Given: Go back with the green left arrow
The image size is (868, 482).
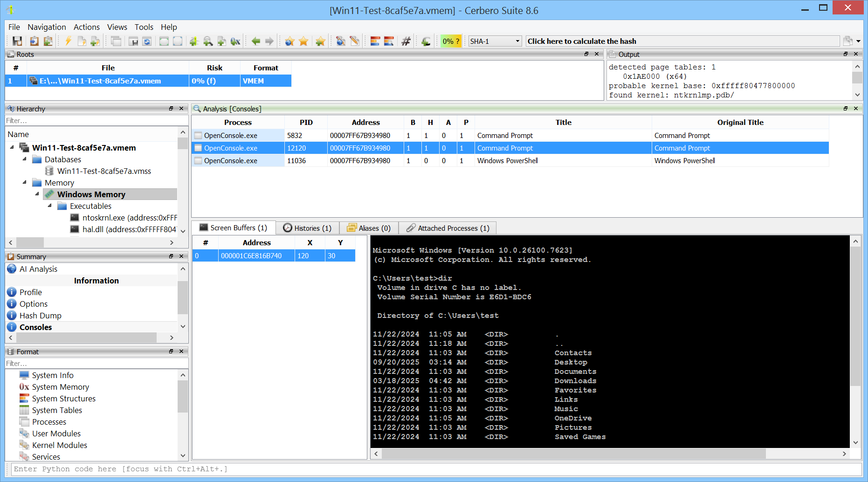Looking at the screenshot, I should pyautogui.click(x=255, y=41).
